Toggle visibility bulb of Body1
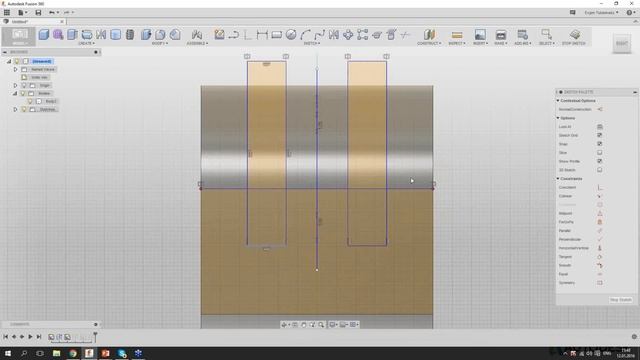 coord(30,101)
